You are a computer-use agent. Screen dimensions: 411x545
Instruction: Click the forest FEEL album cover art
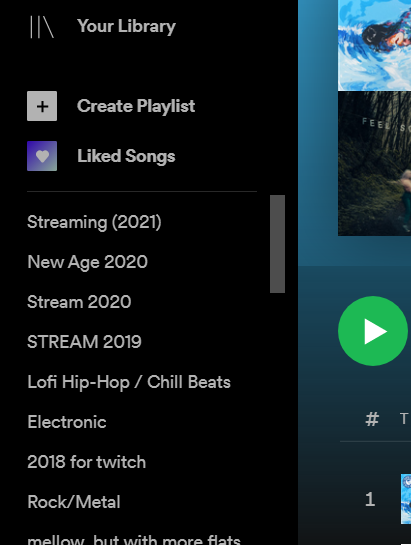point(374,163)
